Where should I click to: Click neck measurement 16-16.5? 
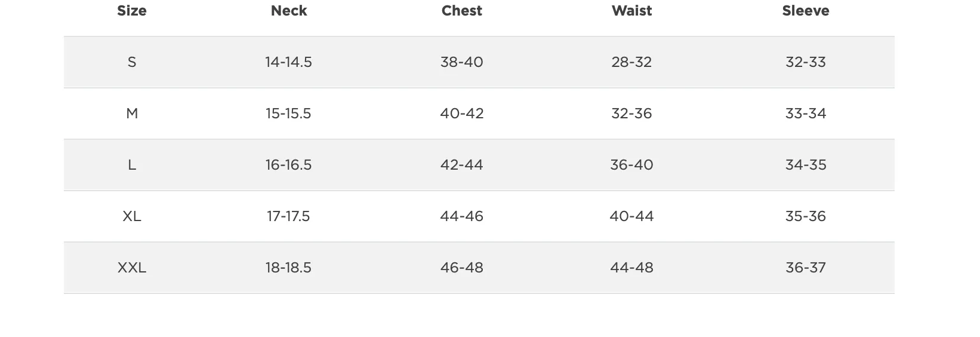[x=289, y=165]
